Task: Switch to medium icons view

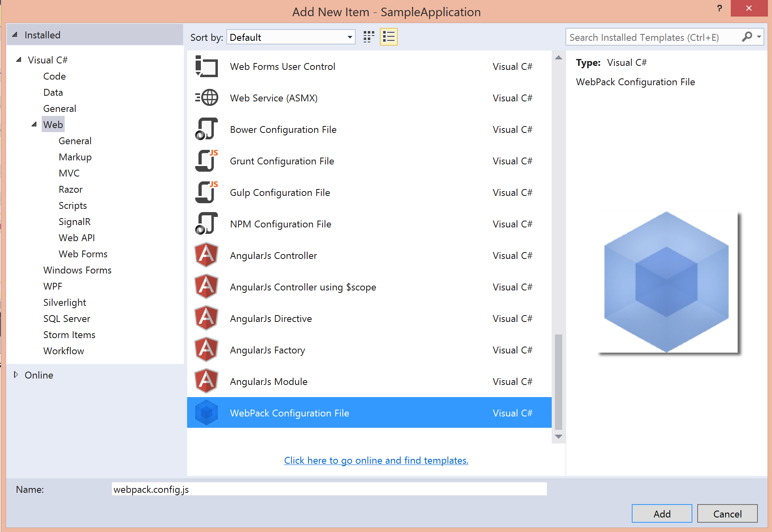Action: point(369,37)
